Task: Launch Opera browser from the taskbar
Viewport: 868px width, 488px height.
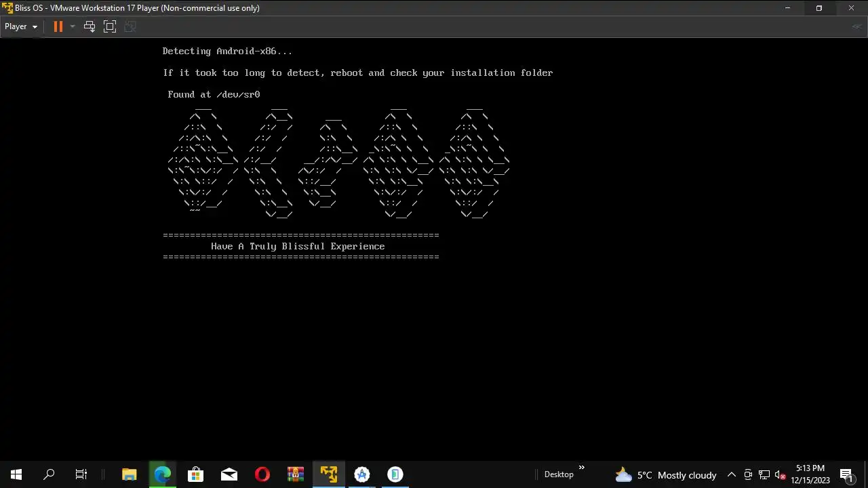Action: [x=262, y=474]
